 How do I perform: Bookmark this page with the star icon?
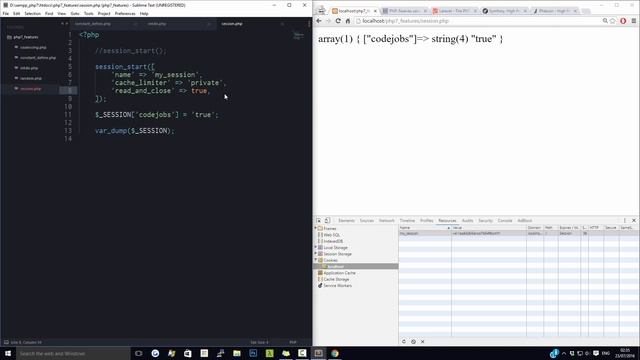point(613,21)
